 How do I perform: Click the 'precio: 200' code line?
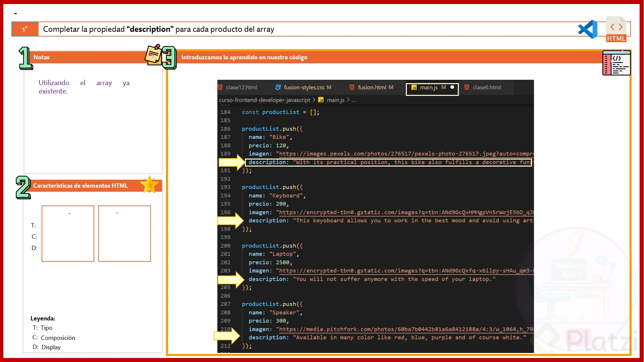click(269, 204)
